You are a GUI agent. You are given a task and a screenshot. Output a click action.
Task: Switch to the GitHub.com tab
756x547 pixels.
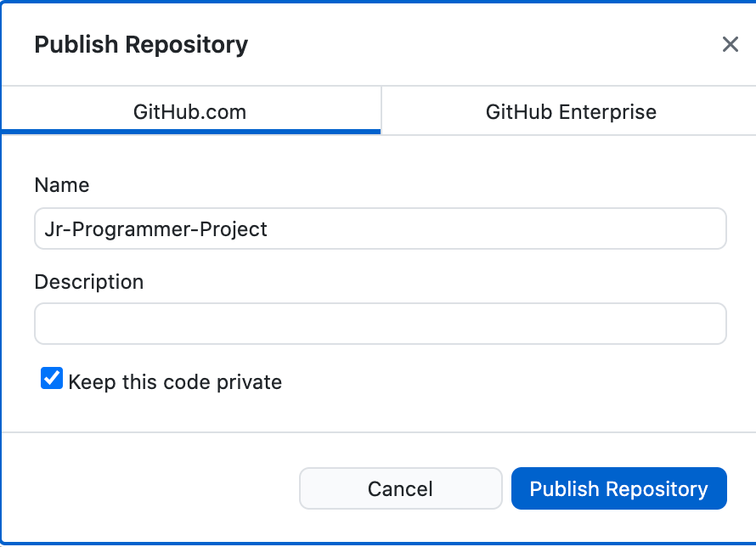(190, 111)
